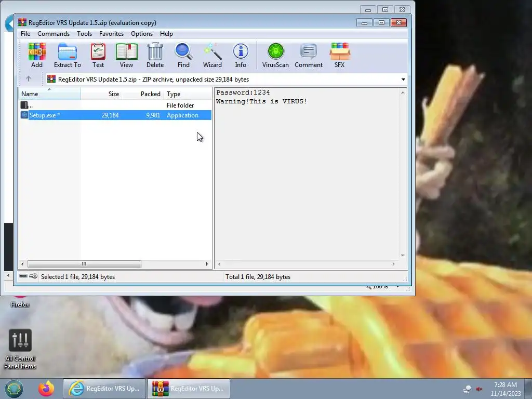The width and height of the screenshot is (532, 399).
Task: Switch to Internet Explorer taskbar window
Action: click(x=104, y=389)
